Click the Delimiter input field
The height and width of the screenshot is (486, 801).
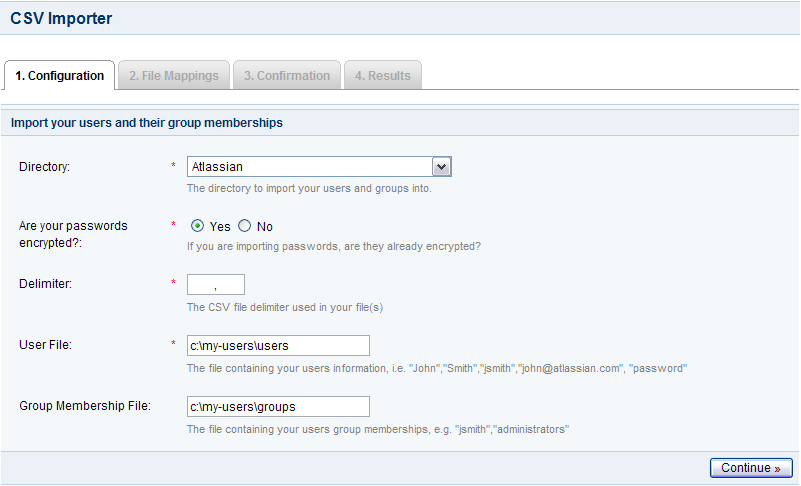pyautogui.click(x=216, y=285)
